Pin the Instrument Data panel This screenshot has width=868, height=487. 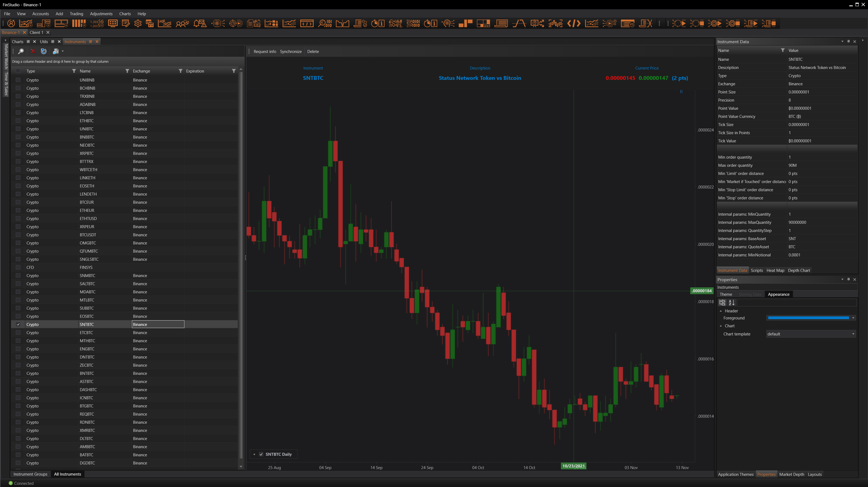[x=848, y=42]
